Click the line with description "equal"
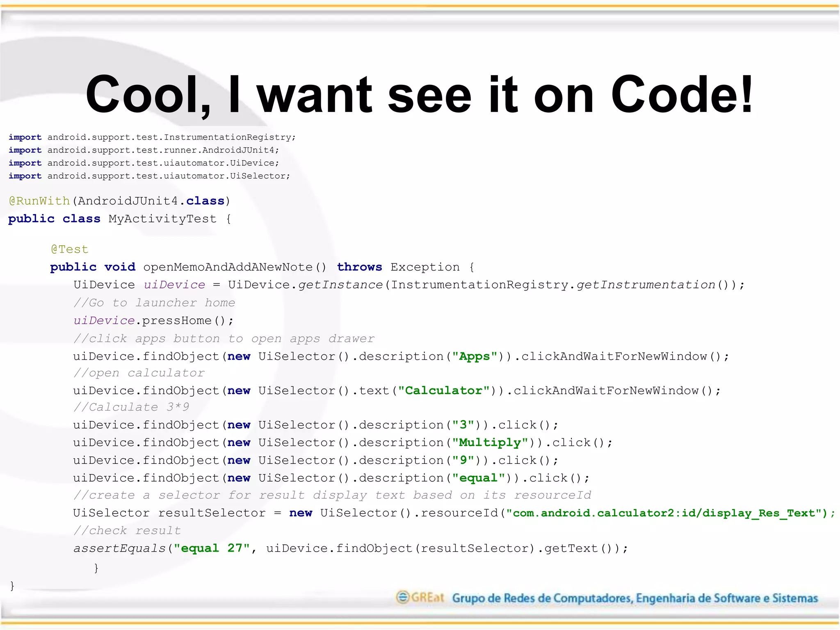This screenshot has width=840, height=630. coord(331,478)
